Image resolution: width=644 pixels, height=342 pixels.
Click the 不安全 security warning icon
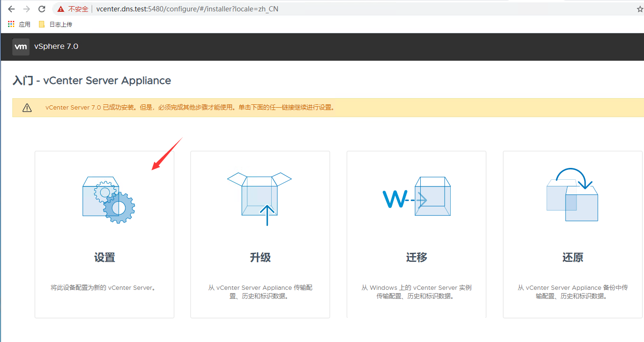pos(60,9)
